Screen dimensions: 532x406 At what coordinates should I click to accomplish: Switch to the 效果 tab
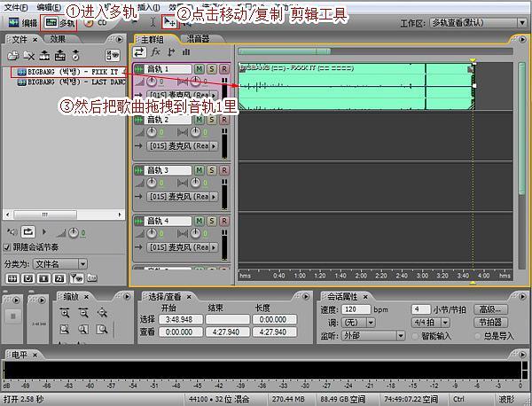(58, 39)
